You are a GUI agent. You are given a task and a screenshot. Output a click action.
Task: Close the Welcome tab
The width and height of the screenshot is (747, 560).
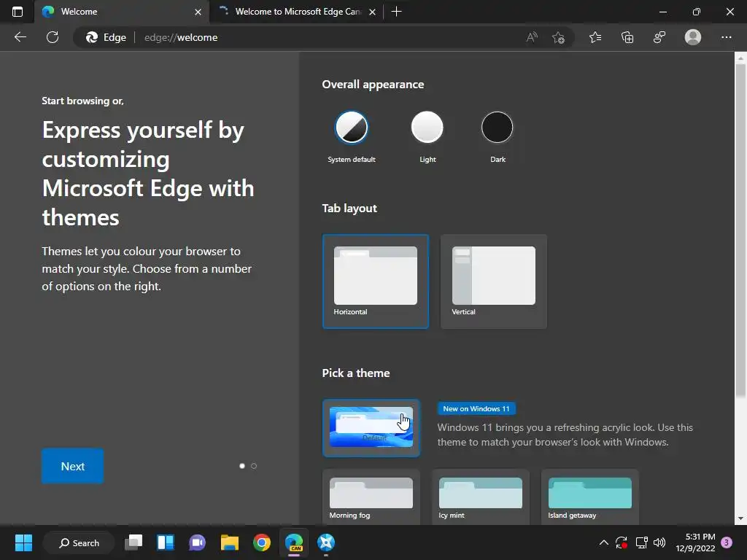[198, 12]
